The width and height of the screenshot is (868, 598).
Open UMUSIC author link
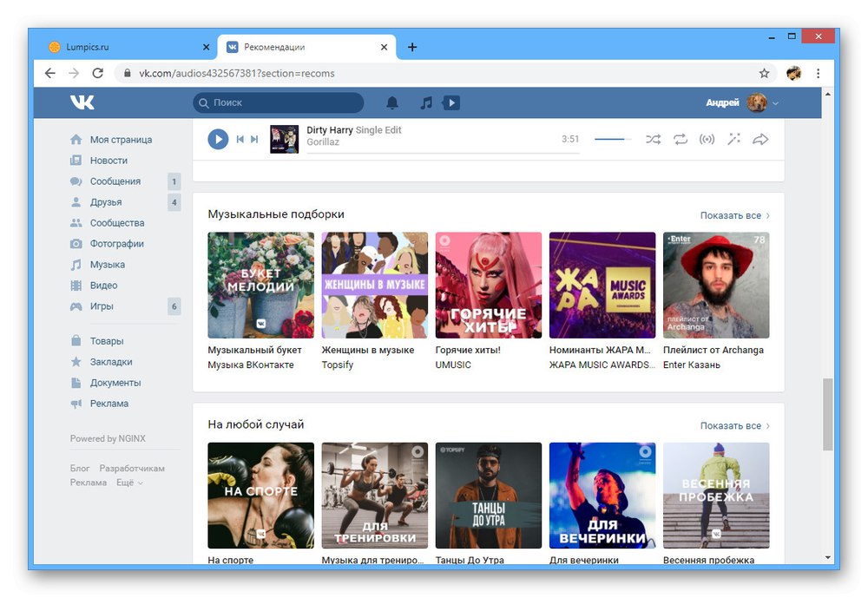coord(453,365)
